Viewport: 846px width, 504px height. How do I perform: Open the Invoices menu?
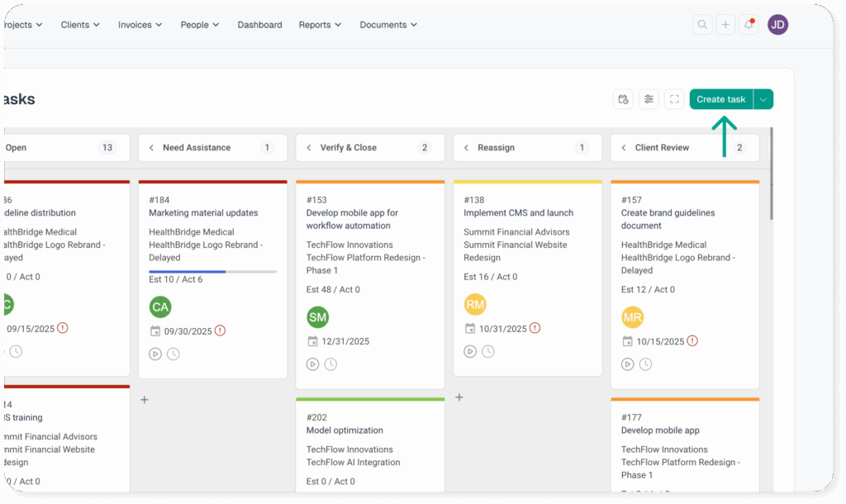[140, 25]
